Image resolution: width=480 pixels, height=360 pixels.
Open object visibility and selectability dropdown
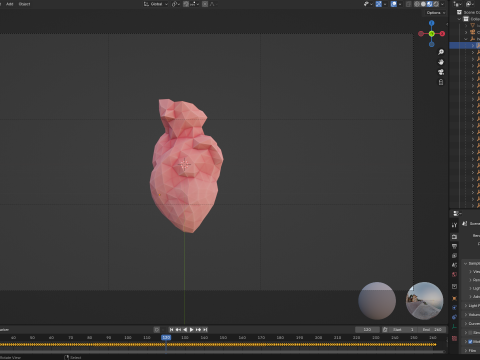[368, 4]
